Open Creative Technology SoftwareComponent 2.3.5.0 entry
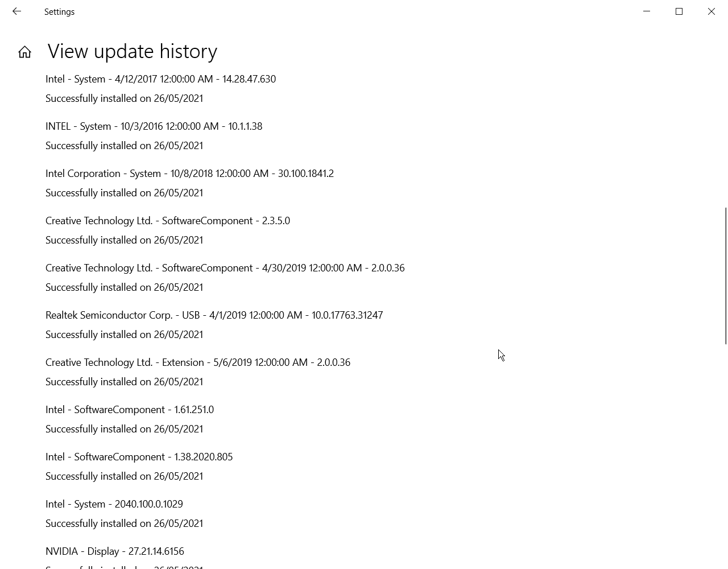Image resolution: width=728 pixels, height=569 pixels. click(x=168, y=221)
